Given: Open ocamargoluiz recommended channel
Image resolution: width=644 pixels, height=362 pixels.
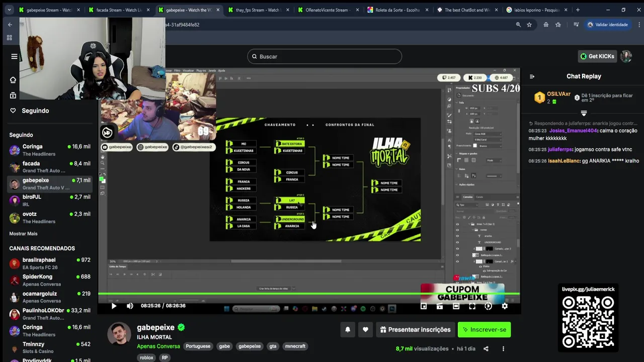Looking at the screenshot, I should pyautogui.click(x=50, y=297).
